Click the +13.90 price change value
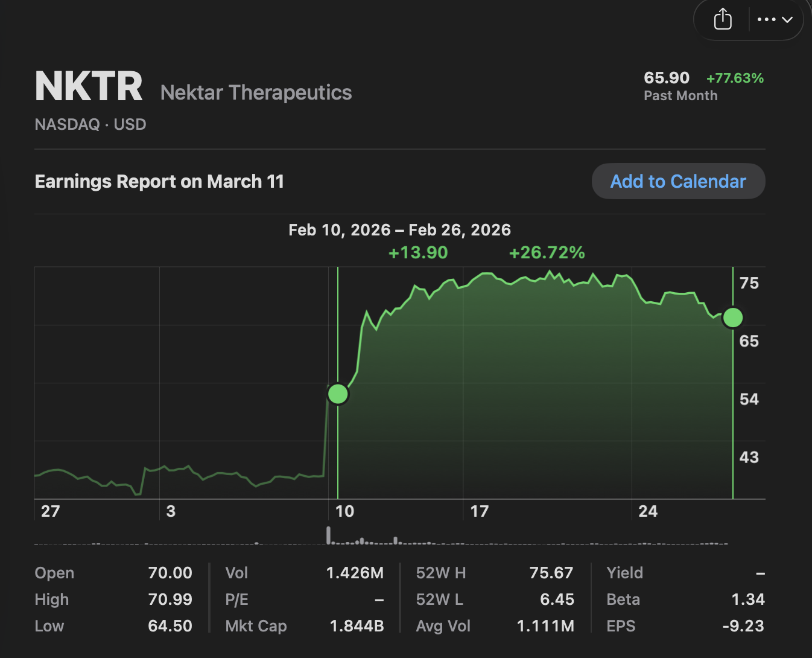Viewport: 812px width, 658px height. 418,252
